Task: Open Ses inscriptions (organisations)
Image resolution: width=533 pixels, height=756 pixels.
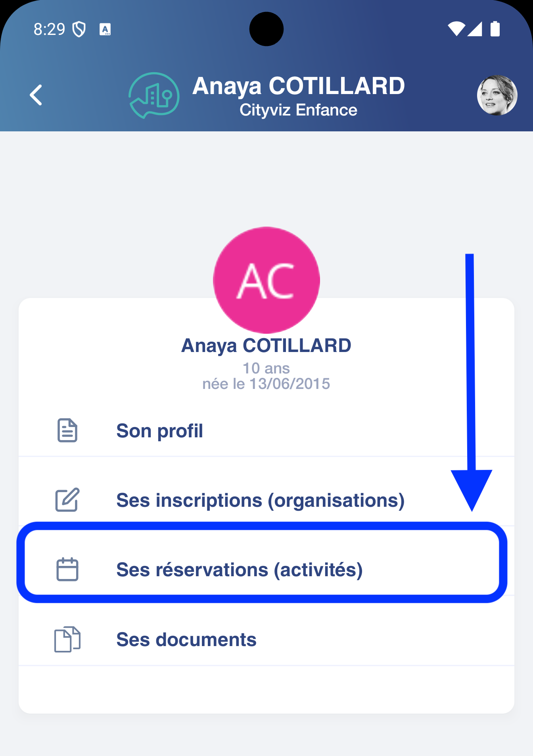Action: point(260,500)
